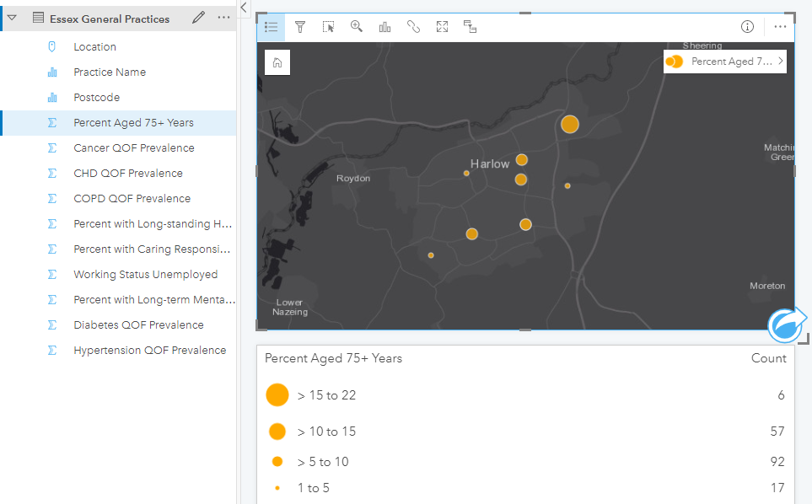Click the Count column header

(x=768, y=358)
